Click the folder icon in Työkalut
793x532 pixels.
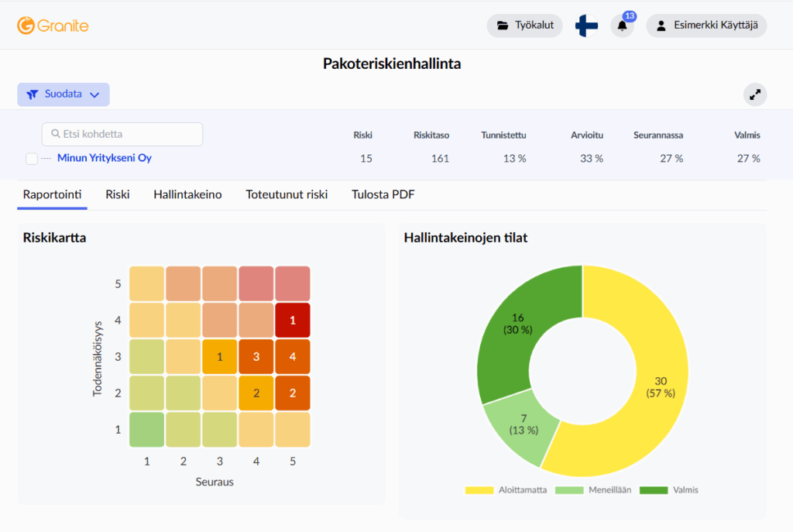[502, 26]
